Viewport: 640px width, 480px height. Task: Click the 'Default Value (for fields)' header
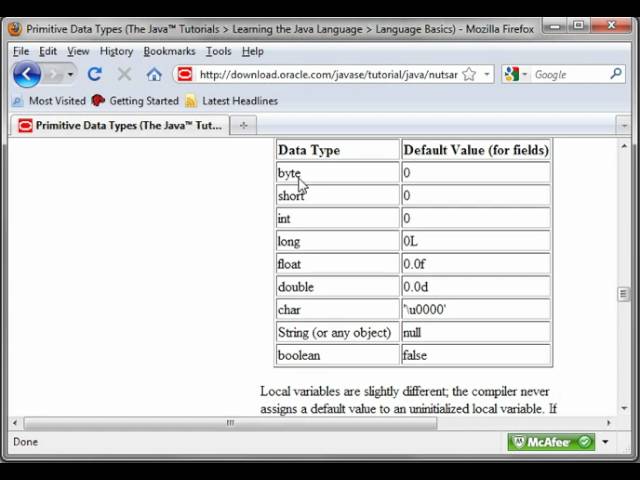[x=476, y=150]
